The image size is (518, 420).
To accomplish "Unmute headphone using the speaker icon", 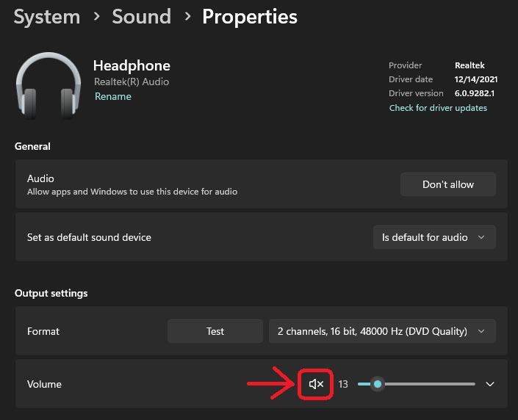I will (316, 384).
